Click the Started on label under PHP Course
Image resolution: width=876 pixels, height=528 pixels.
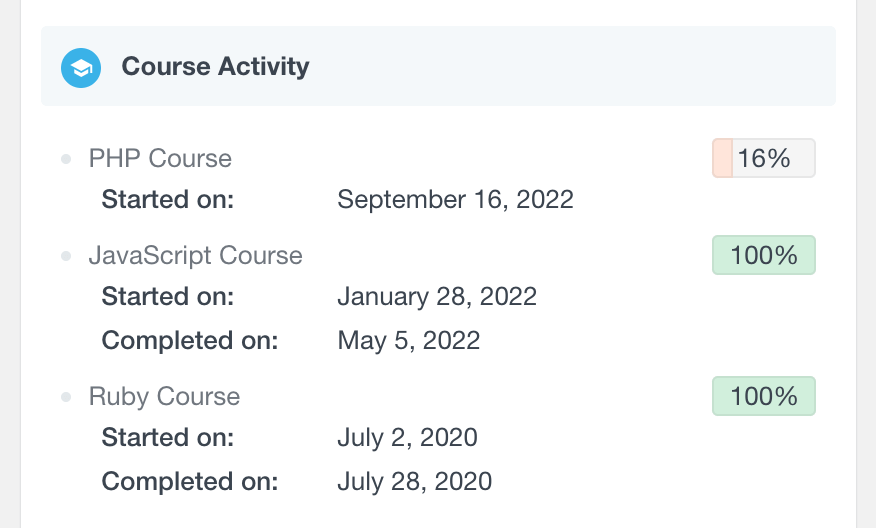pos(168,199)
